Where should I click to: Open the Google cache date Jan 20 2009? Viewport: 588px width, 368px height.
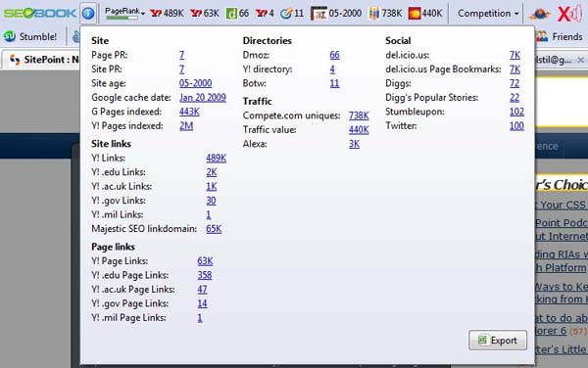click(203, 98)
